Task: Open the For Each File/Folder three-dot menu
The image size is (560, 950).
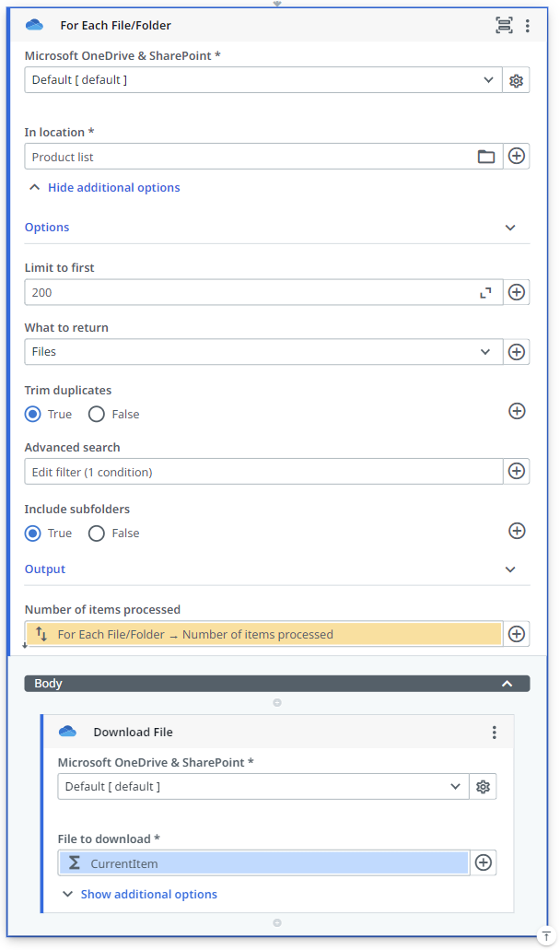Action: 528,26
